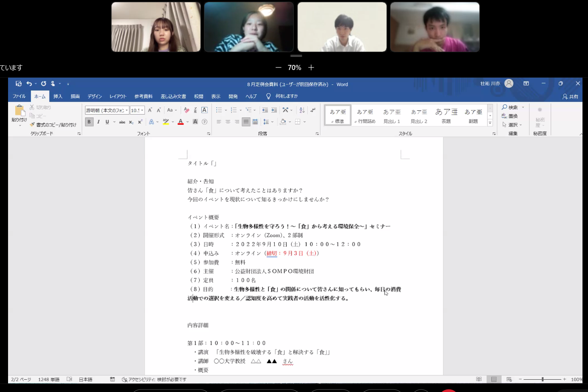Align text to the left
This screenshot has width=588, height=392.
pyautogui.click(x=219, y=122)
